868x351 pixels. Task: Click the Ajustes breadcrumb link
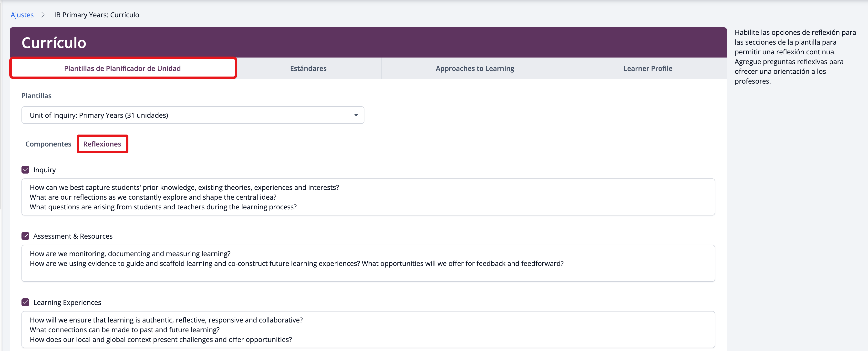(x=22, y=15)
